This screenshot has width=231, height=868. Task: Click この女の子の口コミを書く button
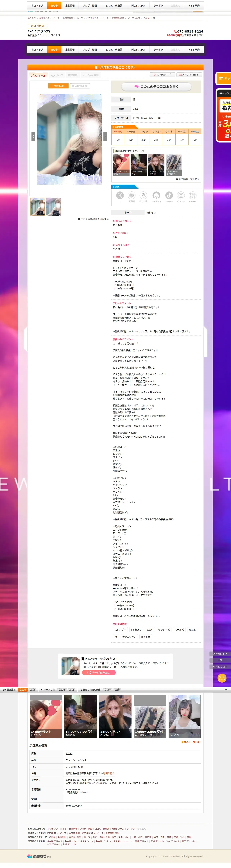(x=156, y=87)
